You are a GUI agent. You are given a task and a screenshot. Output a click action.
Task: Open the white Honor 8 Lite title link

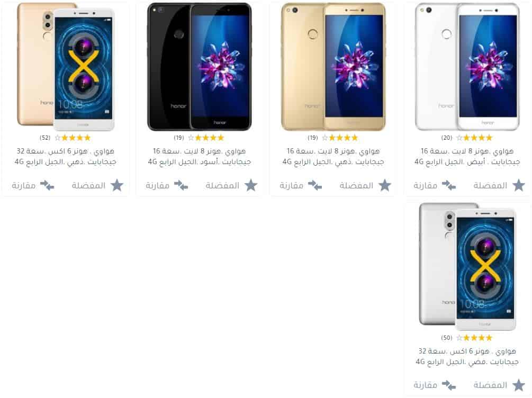point(467,157)
